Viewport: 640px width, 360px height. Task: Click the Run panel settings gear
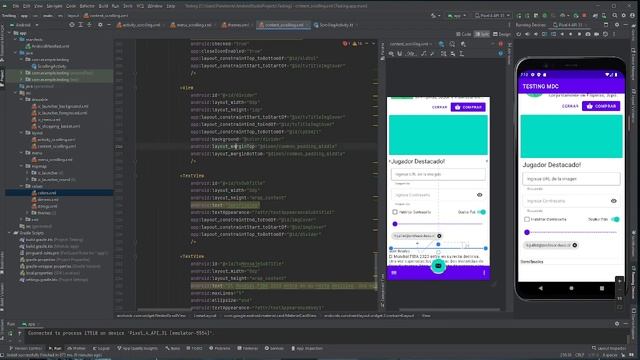pyautogui.click(x=617, y=324)
